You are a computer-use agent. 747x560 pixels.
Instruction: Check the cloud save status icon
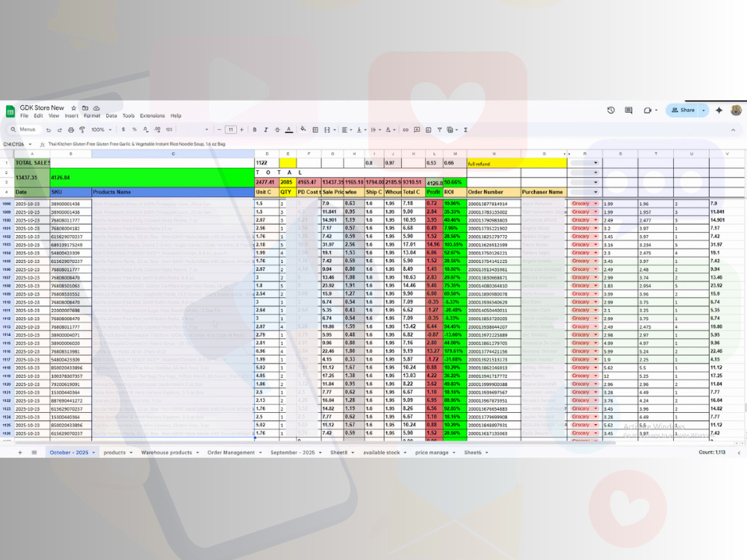click(96, 108)
